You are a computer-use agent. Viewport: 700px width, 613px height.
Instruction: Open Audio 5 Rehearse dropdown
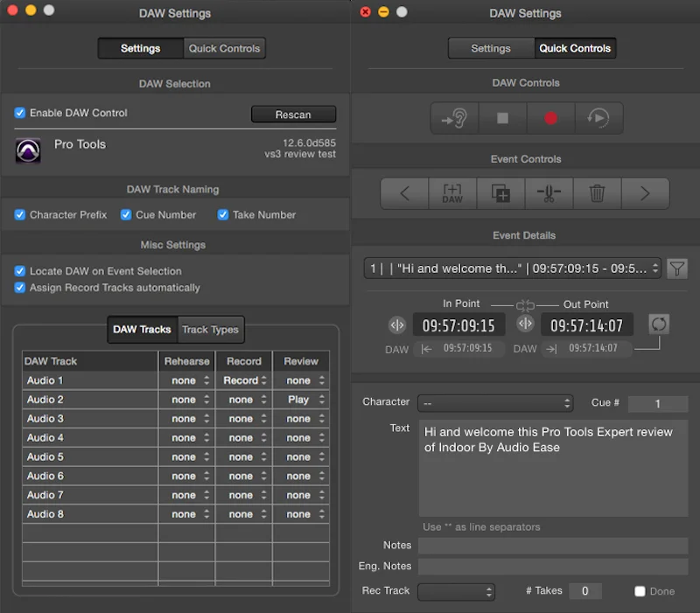click(187, 457)
